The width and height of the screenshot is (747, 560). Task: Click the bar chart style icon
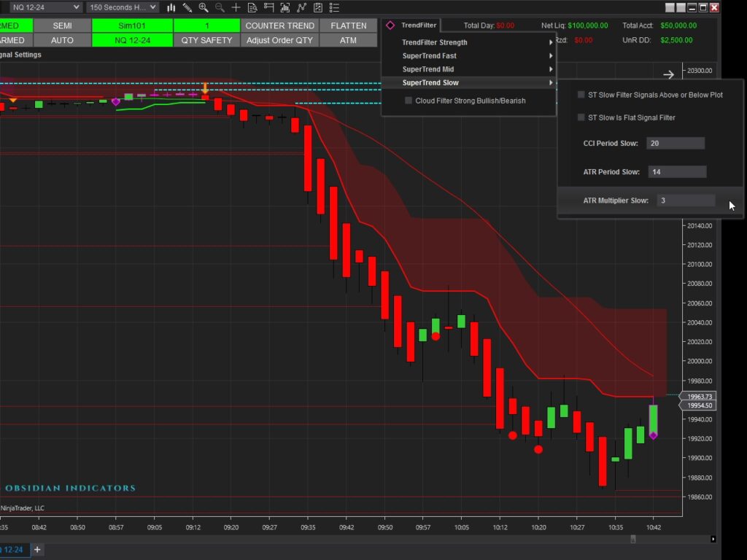171,7
